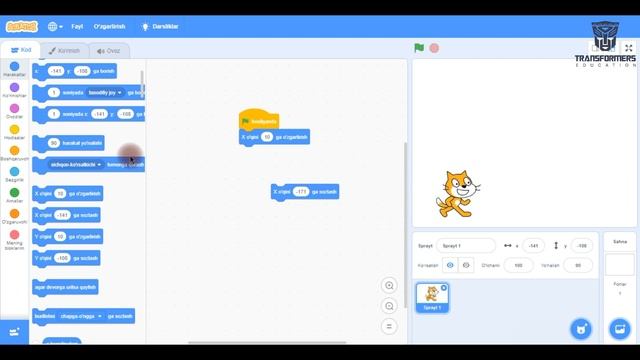Open the O'zgartirish menu
The width and height of the screenshot is (640, 360).
pyautogui.click(x=109, y=27)
